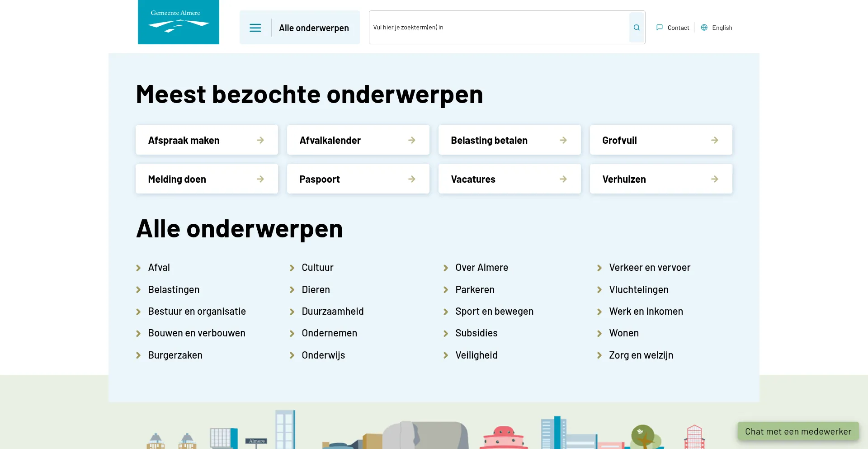Click the arrow on Afspraak maken card
The image size is (868, 449).
click(260, 140)
